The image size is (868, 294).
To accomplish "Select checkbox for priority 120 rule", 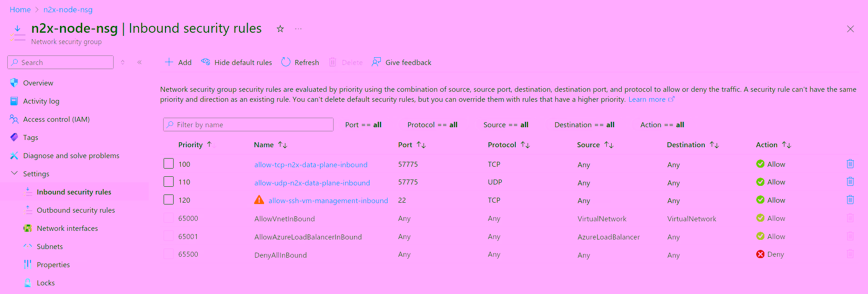I will point(169,199).
